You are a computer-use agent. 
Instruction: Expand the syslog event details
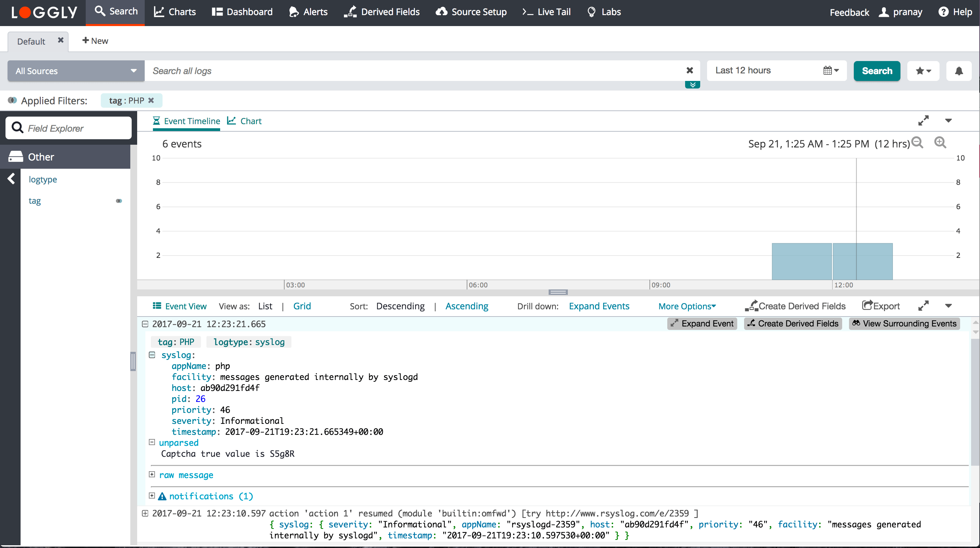pos(153,356)
